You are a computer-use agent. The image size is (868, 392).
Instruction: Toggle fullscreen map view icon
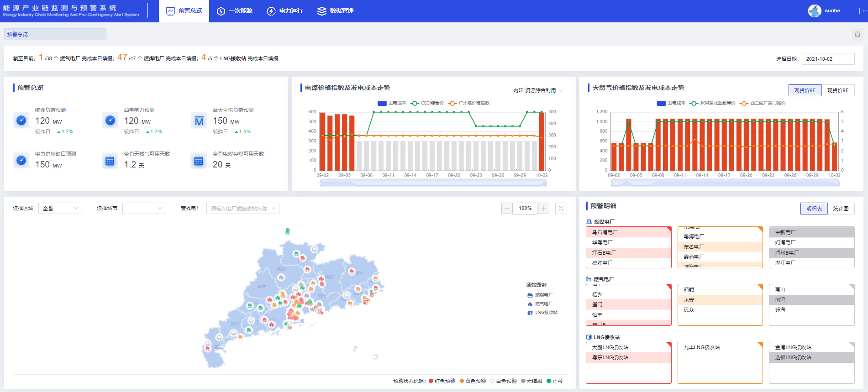tap(561, 209)
